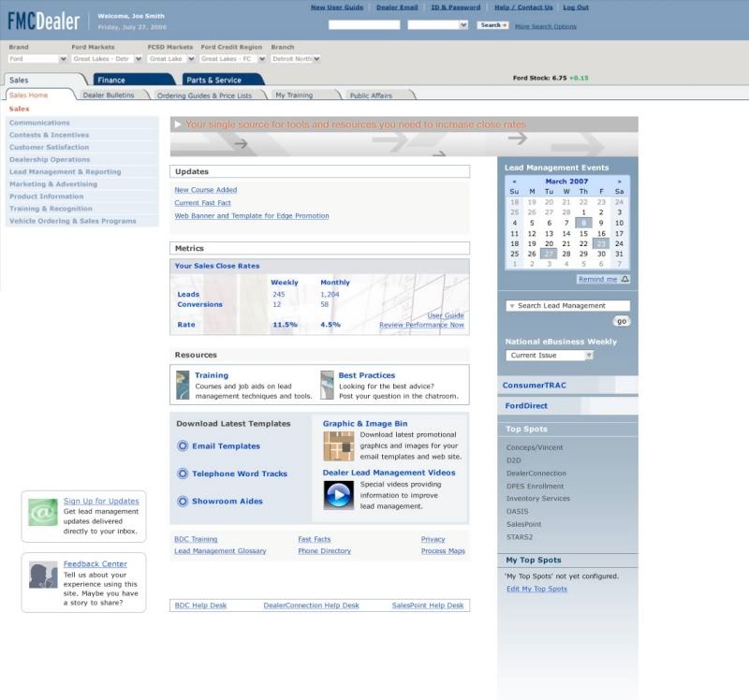749x700 pixels.
Task: Click the Showroom Aides bullet icon
Action: [x=183, y=502]
